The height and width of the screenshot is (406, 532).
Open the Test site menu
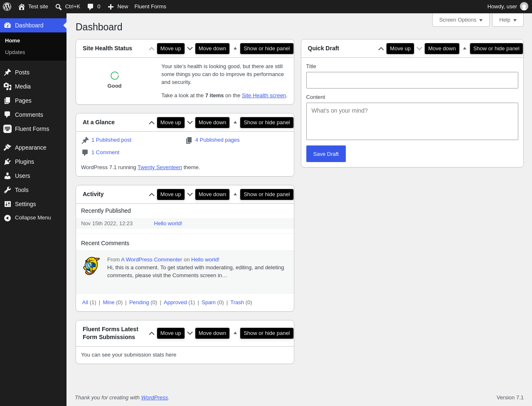click(33, 7)
